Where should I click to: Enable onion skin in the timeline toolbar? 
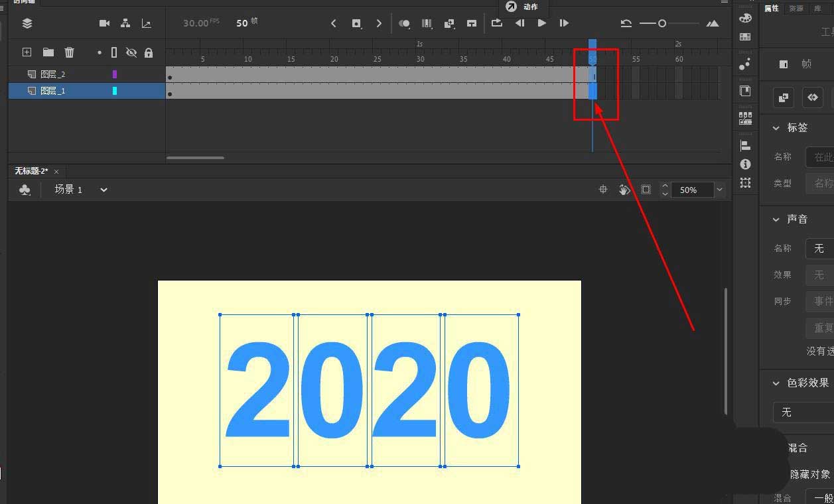(405, 23)
